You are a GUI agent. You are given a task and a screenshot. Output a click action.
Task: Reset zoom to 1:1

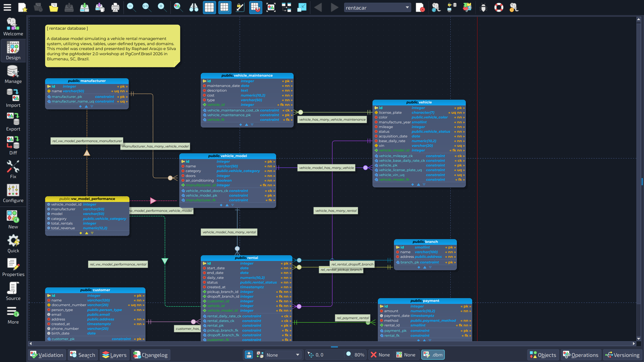pyautogui.click(x=146, y=8)
